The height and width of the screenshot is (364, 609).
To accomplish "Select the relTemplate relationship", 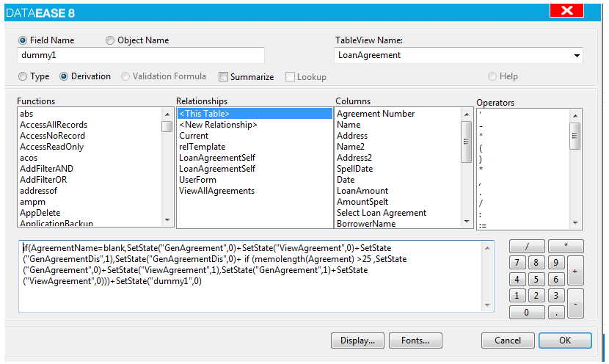I will click(202, 147).
